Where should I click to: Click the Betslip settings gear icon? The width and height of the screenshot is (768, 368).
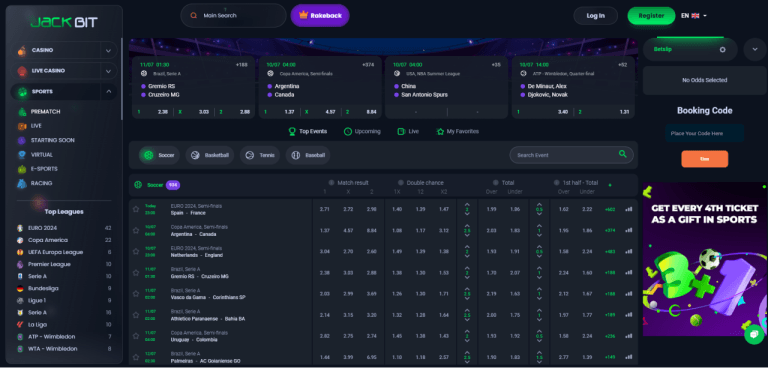pyautogui.click(x=722, y=49)
